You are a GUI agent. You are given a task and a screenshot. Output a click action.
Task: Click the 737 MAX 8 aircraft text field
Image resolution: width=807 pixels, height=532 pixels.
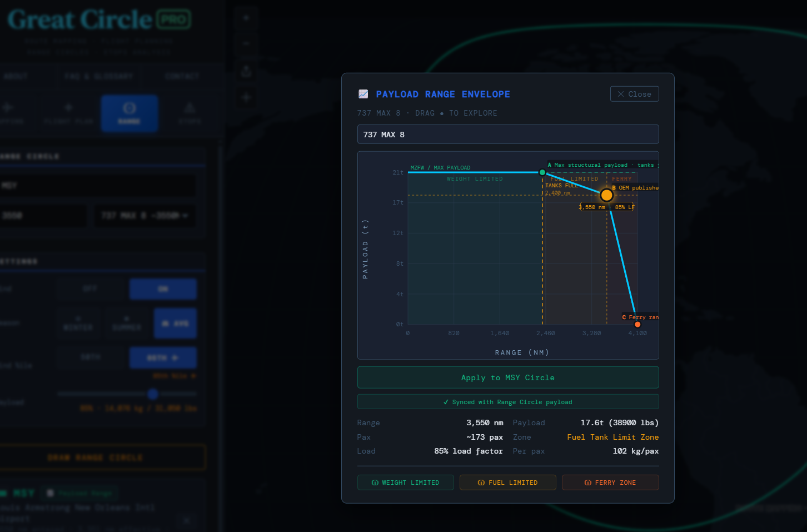click(508, 134)
